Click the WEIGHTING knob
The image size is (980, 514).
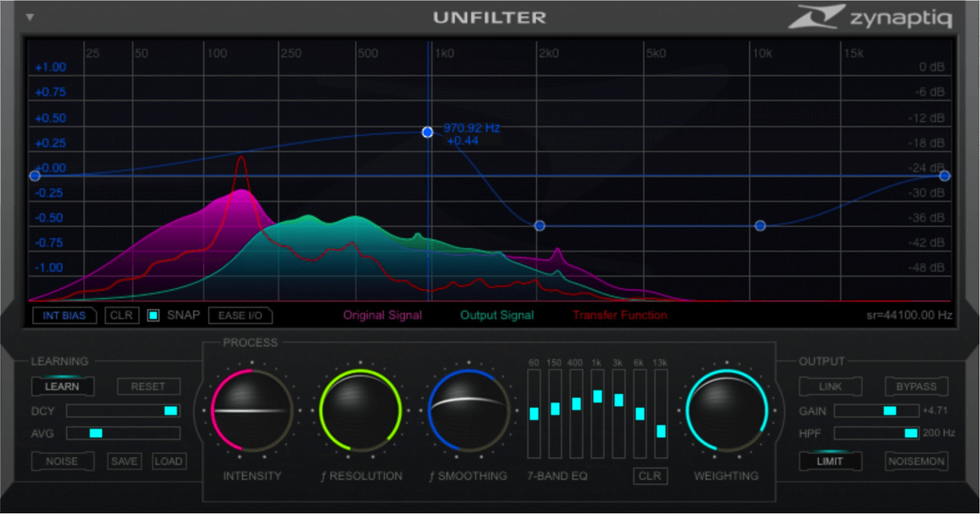(x=726, y=410)
